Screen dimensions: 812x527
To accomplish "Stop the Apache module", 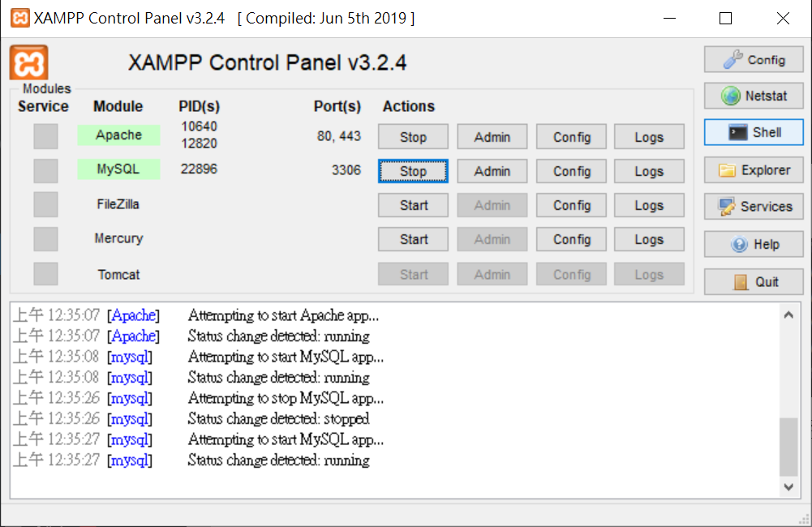I will pos(413,137).
